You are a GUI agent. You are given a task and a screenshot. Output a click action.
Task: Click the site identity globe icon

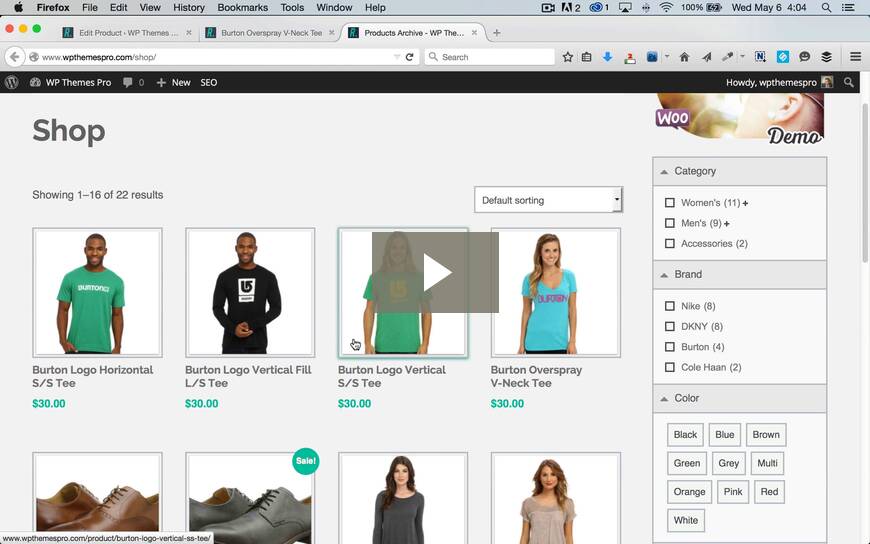pyautogui.click(x=34, y=57)
